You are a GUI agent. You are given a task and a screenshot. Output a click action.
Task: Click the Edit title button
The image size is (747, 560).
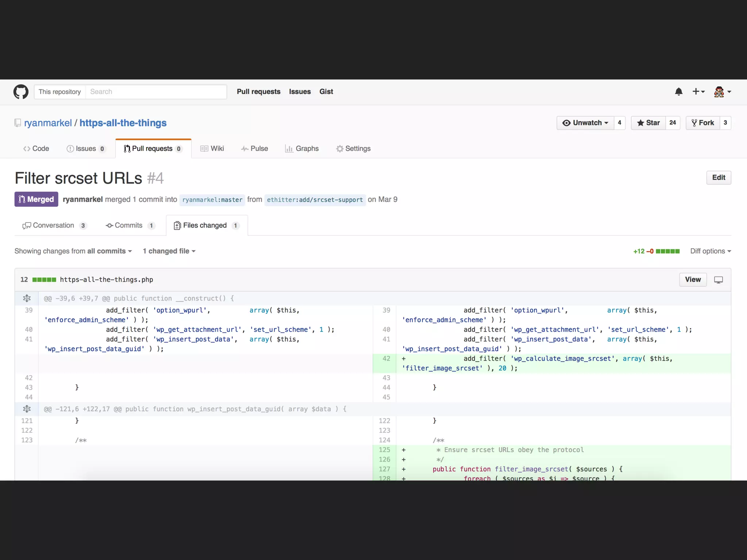click(x=718, y=178)
